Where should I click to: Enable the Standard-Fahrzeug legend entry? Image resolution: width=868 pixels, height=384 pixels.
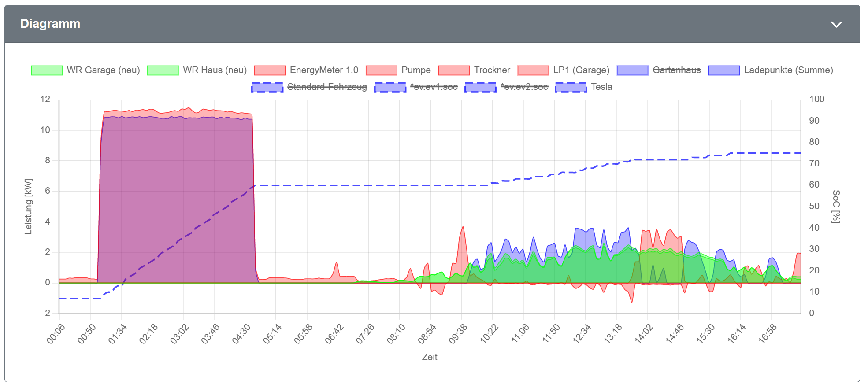tap(327, 87)
